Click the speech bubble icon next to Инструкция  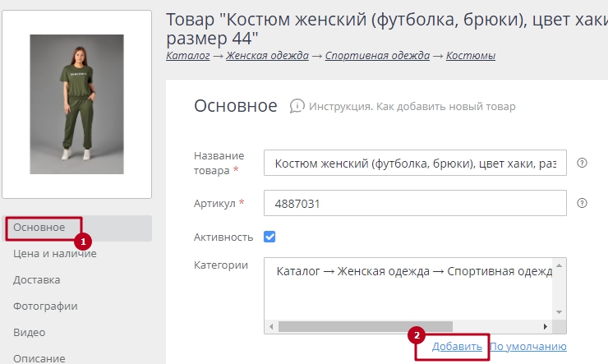(297, 107)
